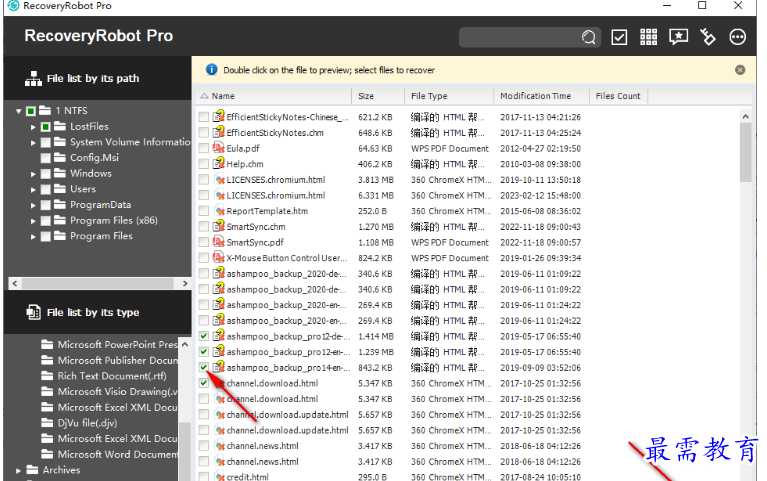This screenshot has width=767, height=481.
Task: Click the Help.chm file icon
Action: (219, 163)
